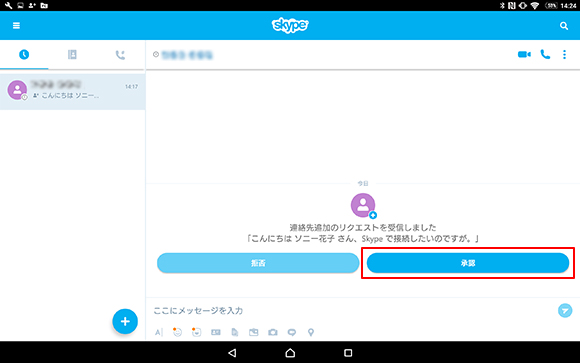This screenshot has height=363, width=580.
Task: Open the text input mode icon
Action: pyautogui.click(x=159, y=332)
